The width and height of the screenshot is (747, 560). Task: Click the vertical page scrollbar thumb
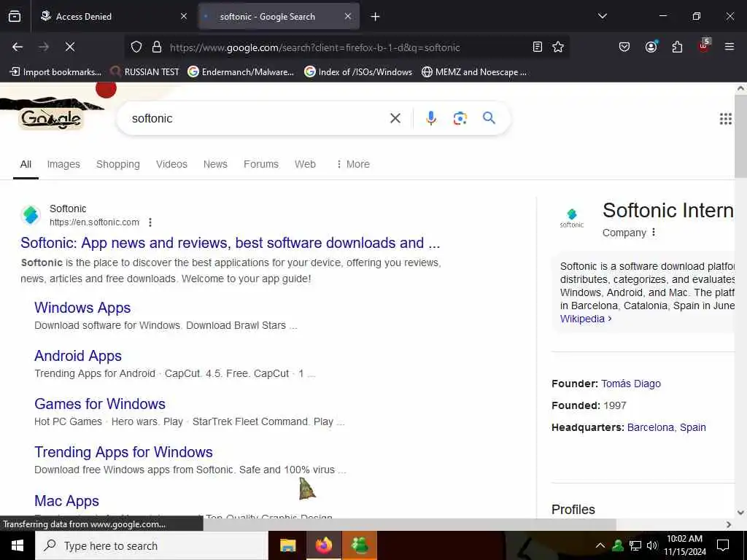click(741, 136)
